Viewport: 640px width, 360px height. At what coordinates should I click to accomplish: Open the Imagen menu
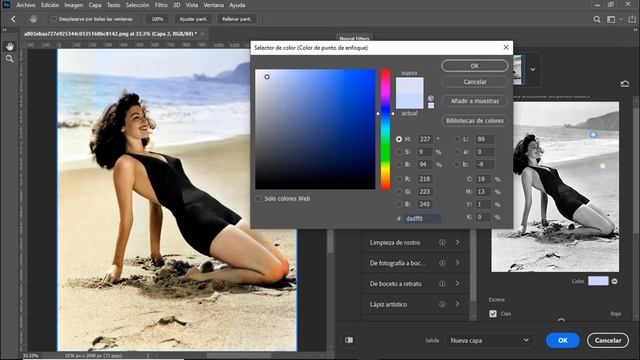point(74,5)
